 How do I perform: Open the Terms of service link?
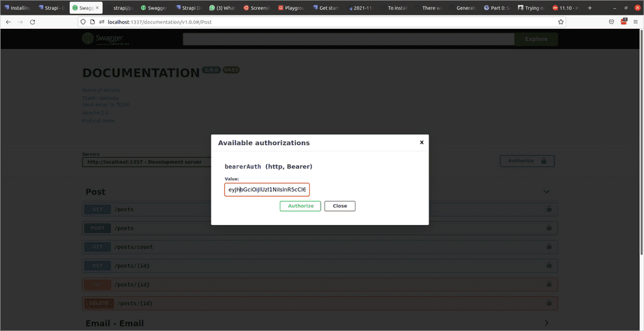coord(101,90)
